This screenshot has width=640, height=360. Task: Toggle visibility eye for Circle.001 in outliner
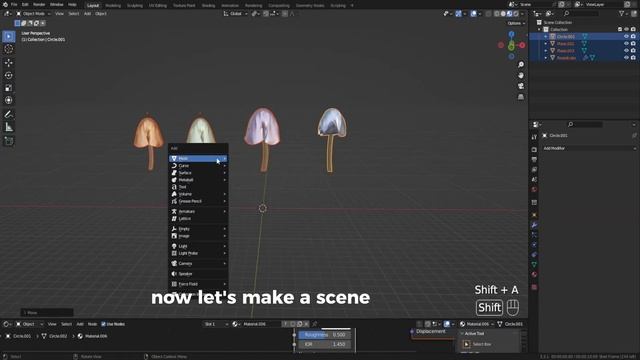pyautogui.click(x=626, y=36)
